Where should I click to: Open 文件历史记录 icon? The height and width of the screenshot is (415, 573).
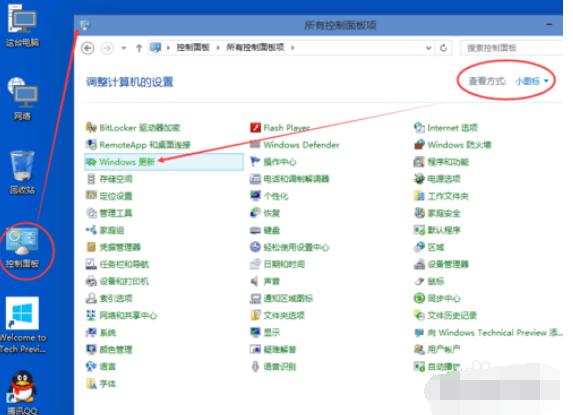pos(419,315)
